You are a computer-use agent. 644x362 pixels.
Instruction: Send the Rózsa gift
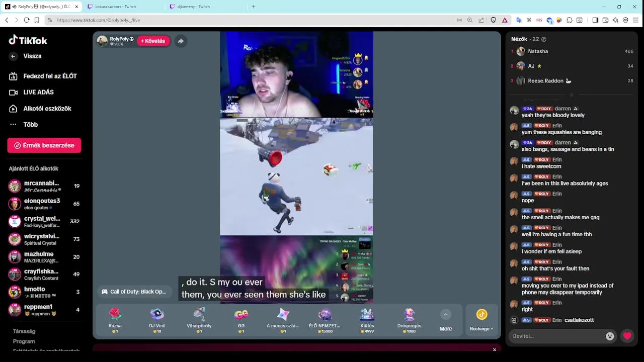coord(115,320)
